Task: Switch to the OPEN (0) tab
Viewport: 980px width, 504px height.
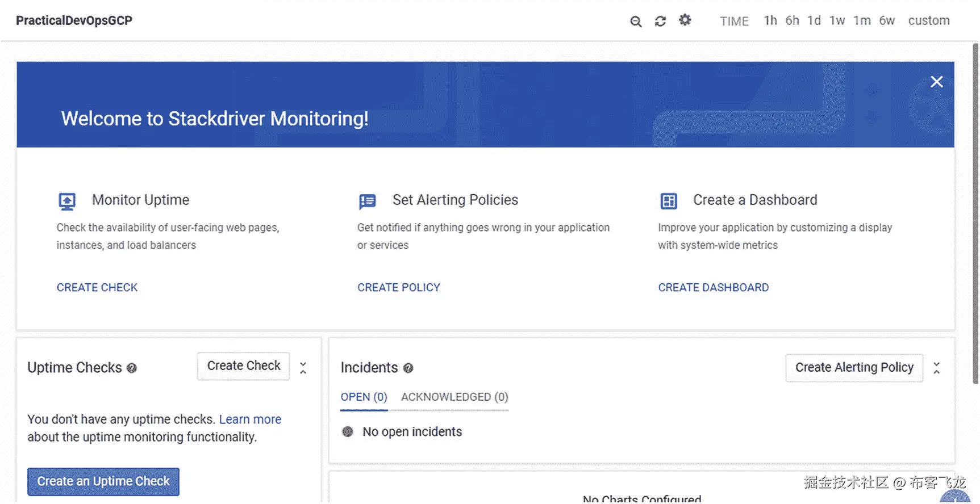Action: (364, 397)
